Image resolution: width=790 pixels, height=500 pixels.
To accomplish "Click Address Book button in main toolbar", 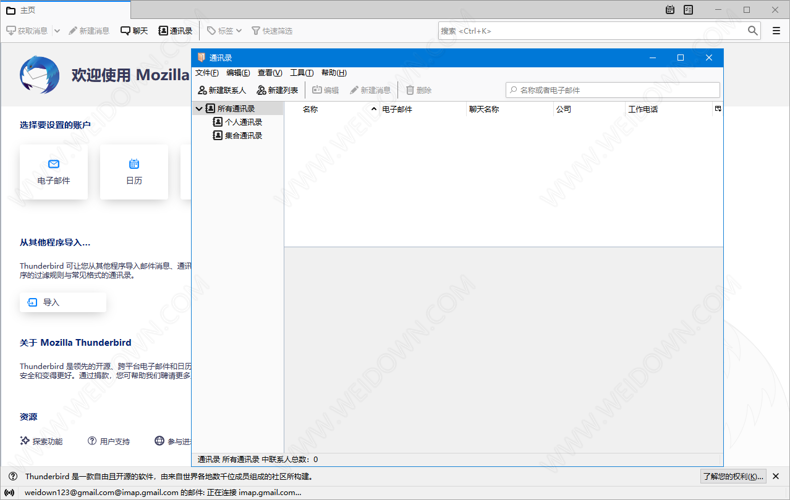I will coord(175,31).
